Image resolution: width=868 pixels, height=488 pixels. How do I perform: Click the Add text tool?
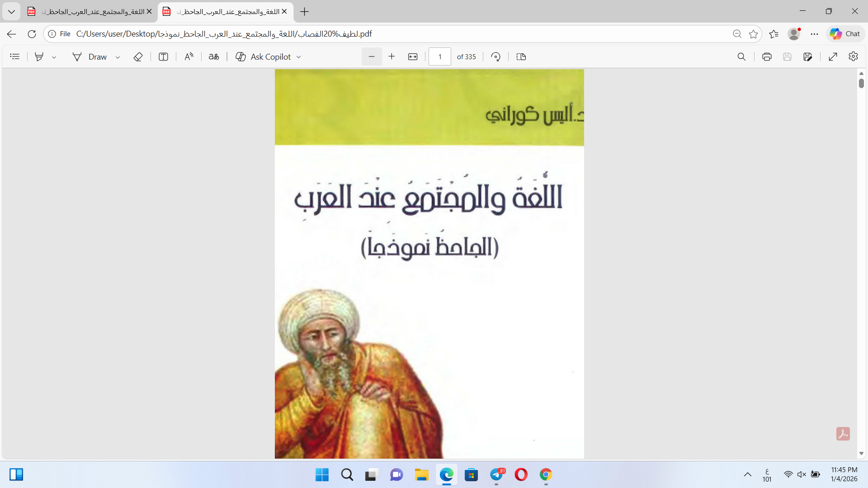point(163,56)
